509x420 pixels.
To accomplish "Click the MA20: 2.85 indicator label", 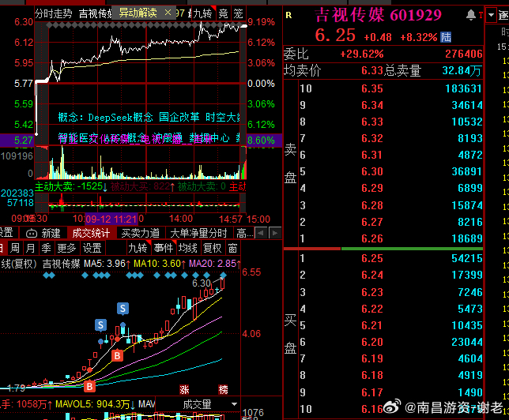I will click(214, 264).
